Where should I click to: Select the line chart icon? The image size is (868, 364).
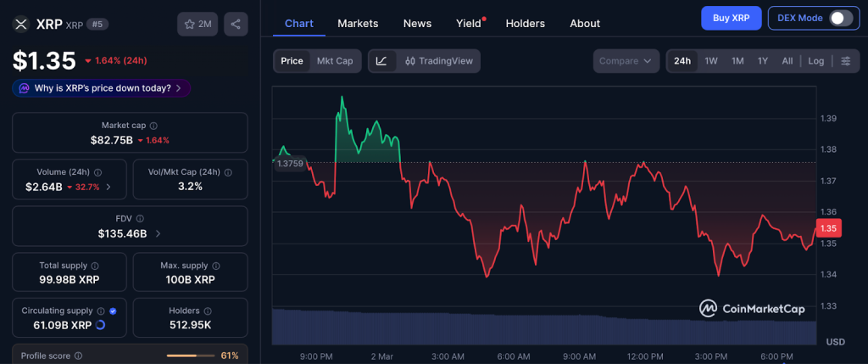[381, 61]
